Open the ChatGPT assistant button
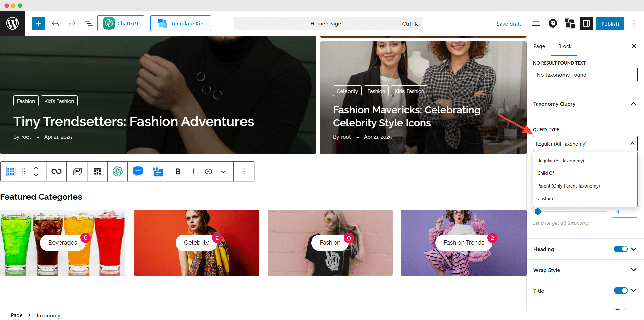 (x=121, y=23)
